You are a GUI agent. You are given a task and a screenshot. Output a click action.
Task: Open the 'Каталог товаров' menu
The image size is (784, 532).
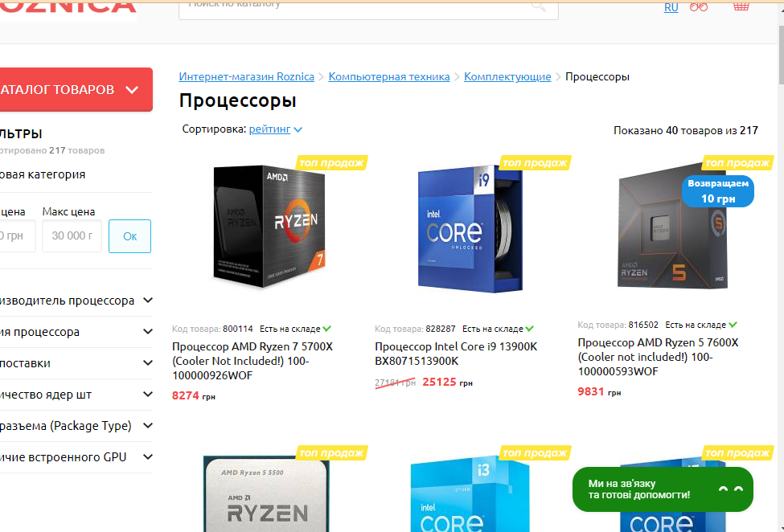(x=76, y=89)
